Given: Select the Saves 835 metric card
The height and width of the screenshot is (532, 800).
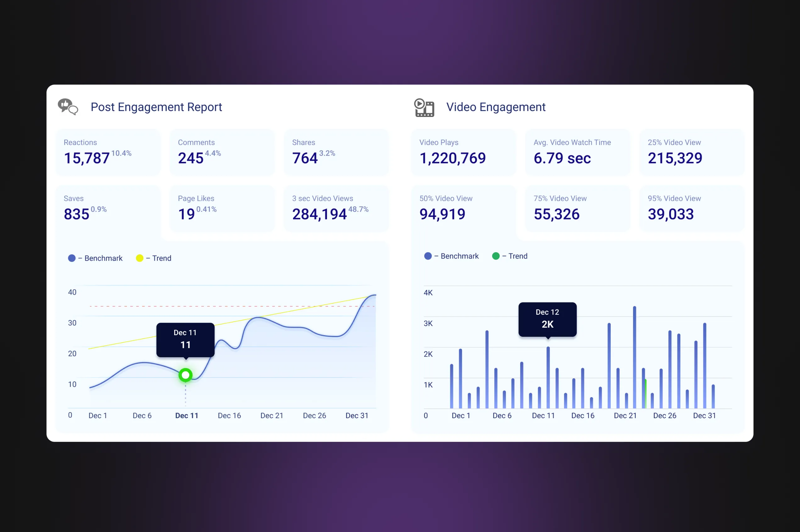Looking at the screenshot, I should (x=108, y=208).
